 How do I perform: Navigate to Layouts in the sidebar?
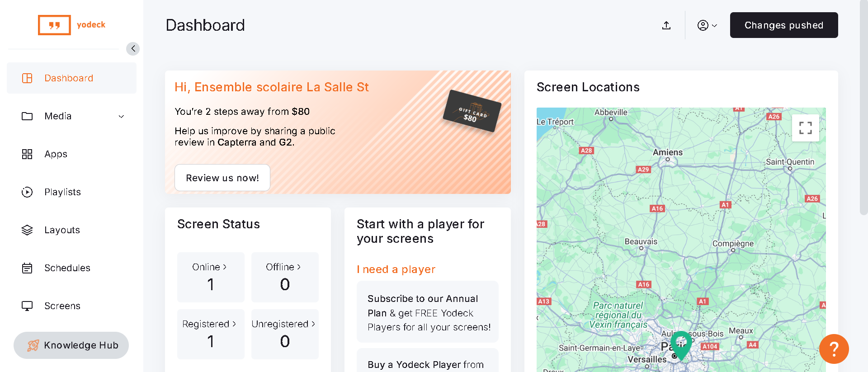[62, 230]
